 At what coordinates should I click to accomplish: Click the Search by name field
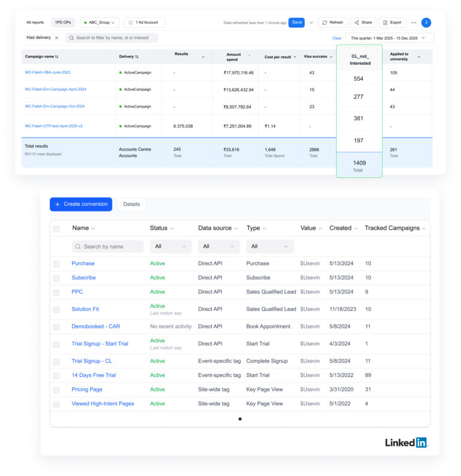point(108,246)
